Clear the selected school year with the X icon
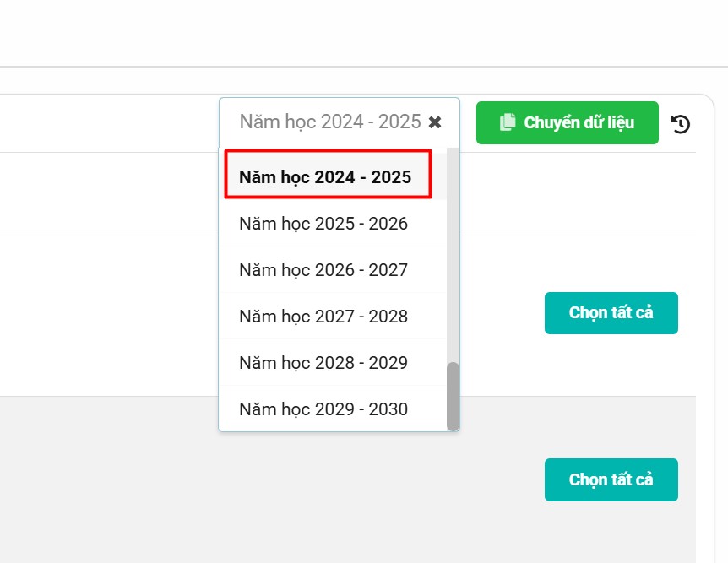Viewport: 728px width, 563px height. [435, 122]
